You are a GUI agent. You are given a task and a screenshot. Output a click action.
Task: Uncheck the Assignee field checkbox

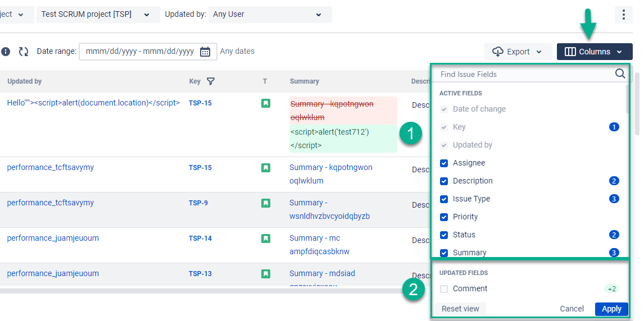pos(444,163)
